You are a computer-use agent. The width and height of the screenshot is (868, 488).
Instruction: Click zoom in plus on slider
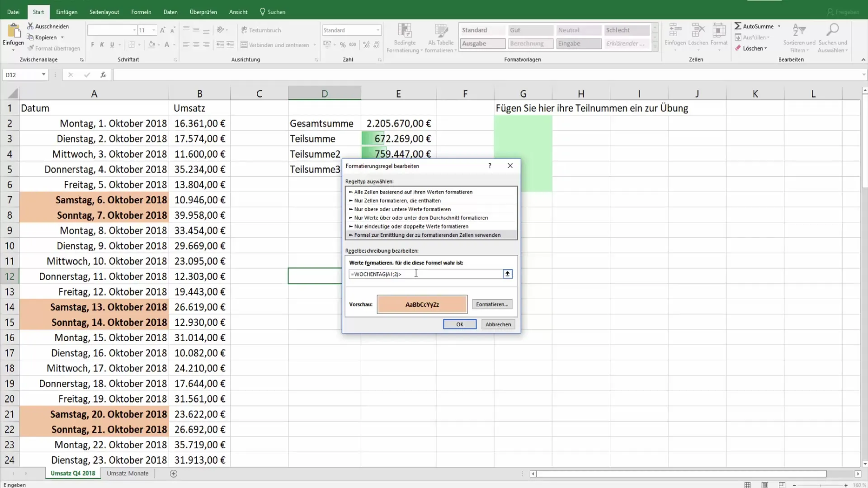coord(846,485)
